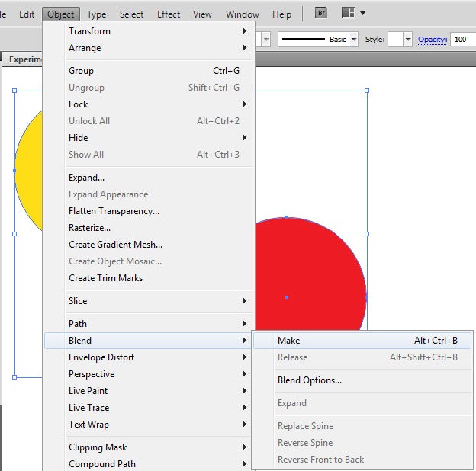The image size is (476, 471).
Task: Open the arrange documents layout icon
Action: click(352, 14)
